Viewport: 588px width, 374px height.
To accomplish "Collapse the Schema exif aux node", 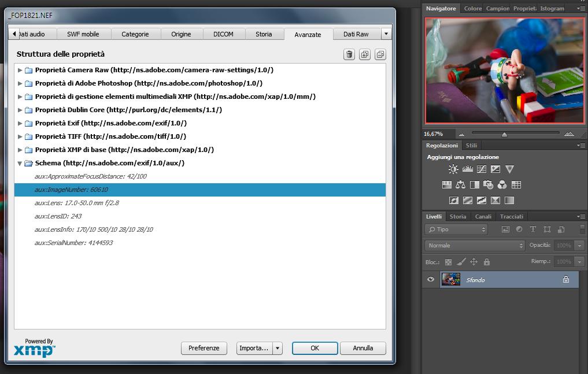I will click(x=20, y=164).
